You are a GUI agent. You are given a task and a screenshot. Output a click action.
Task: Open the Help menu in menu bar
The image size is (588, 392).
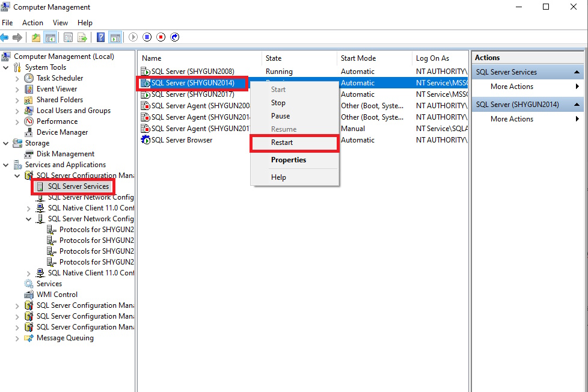[85, 23]
